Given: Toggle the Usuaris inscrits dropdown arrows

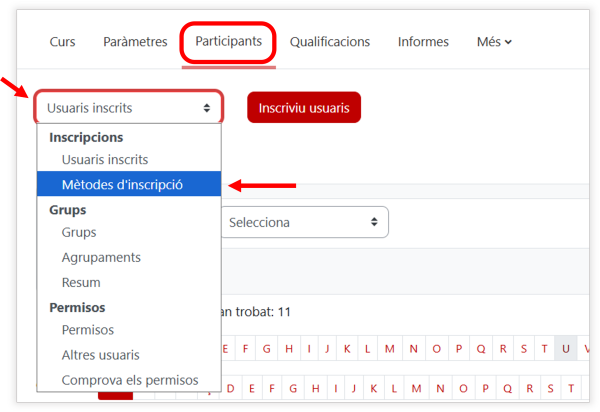Looking at the screenshot, I should (x=207, y=108).
